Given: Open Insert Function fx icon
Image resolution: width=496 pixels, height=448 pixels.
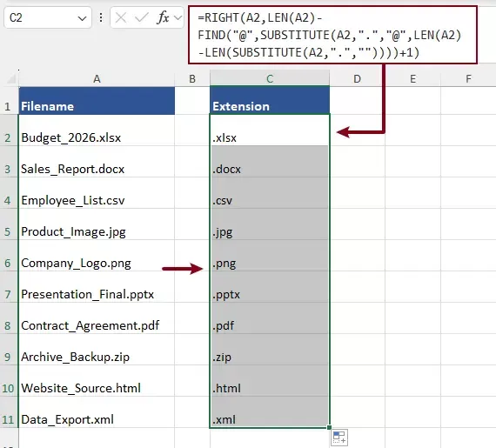Looking at the screenshot, I should [163, 17].
